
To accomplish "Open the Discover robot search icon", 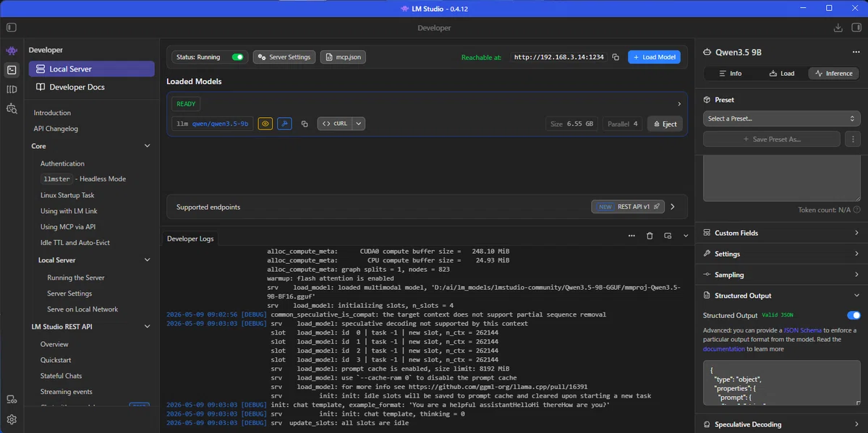I will click(11, 108).
